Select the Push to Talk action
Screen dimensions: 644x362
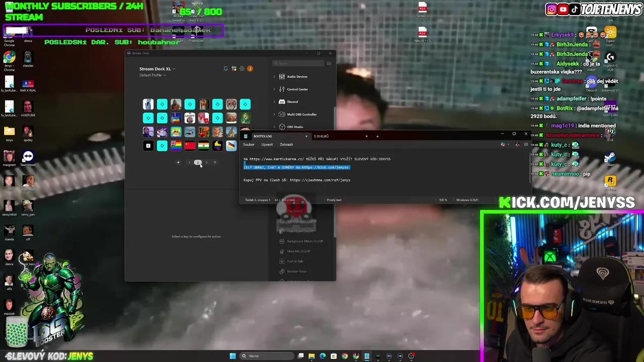(292, 261)
